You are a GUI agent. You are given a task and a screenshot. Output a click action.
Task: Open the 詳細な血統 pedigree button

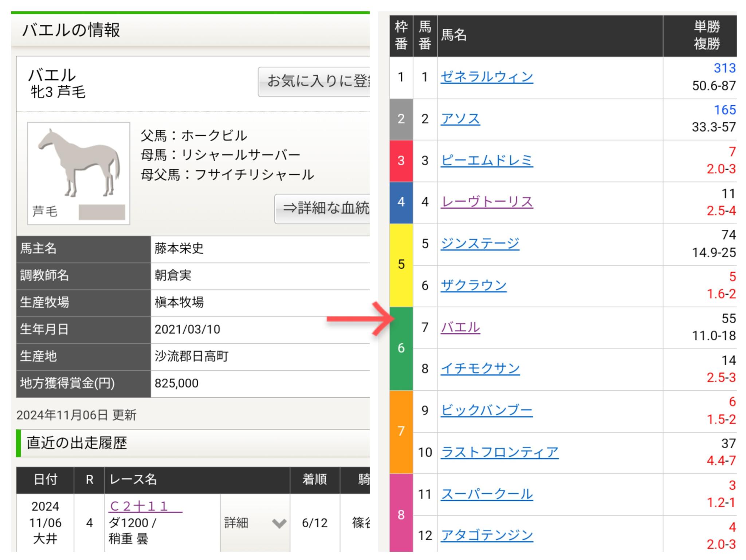tap(323, 209)
